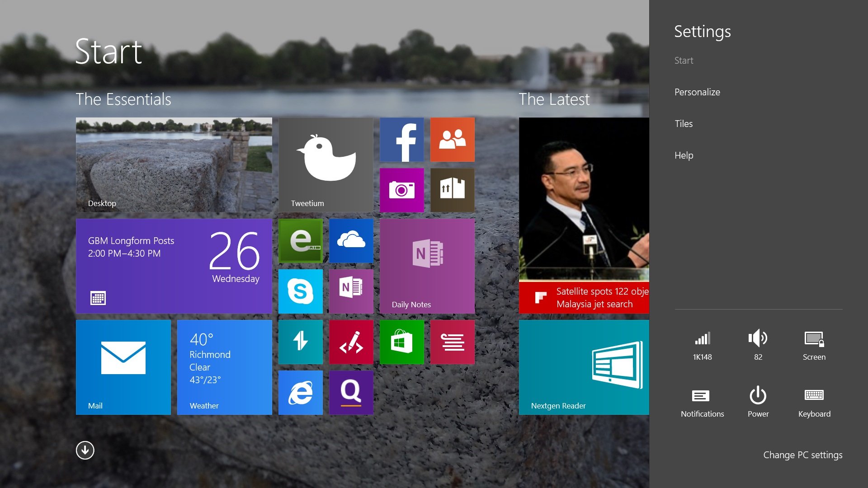Select Help in Settings
The height and width of the screenshot is (488, 868).
(x=684, y=155)
